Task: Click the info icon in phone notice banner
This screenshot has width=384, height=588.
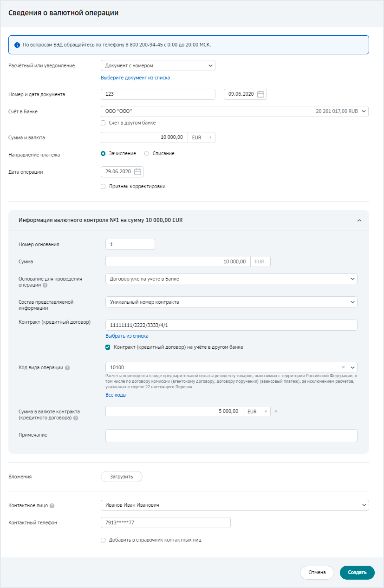Action: [x=17, y=45]
